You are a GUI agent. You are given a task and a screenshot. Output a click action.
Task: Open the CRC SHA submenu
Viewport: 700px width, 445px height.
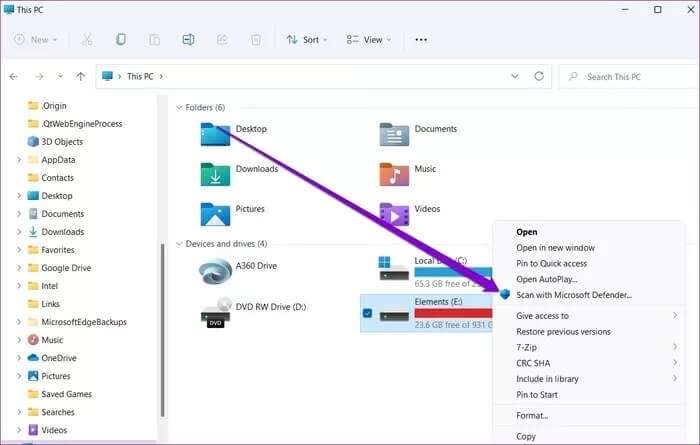[x=589, y=363]
